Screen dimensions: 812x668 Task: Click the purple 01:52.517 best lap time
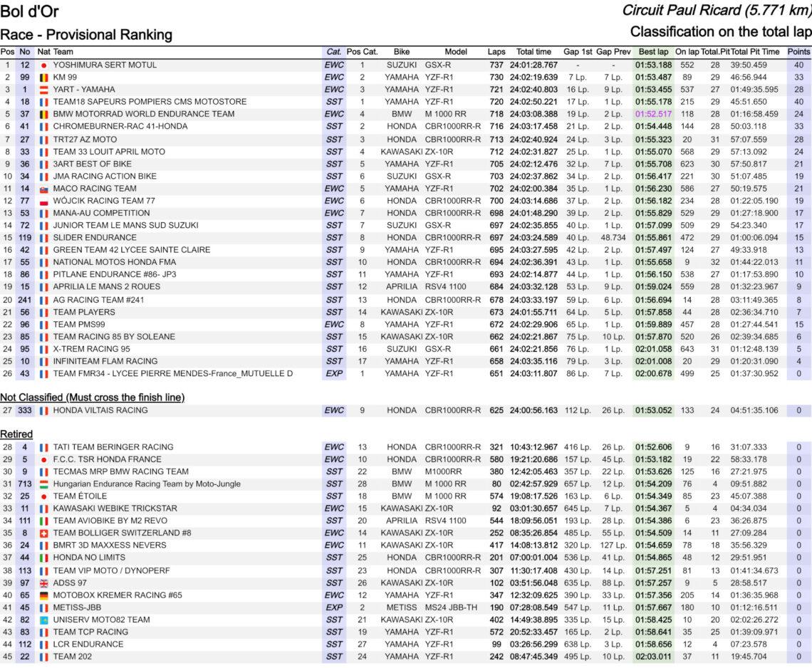pyautogui.click(x=653, y=114)
